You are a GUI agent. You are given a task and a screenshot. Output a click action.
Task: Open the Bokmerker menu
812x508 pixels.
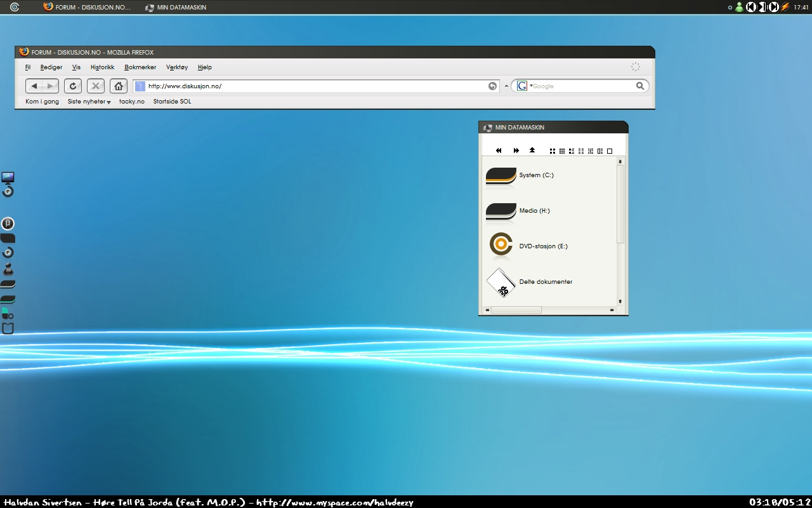coord(140,67)
